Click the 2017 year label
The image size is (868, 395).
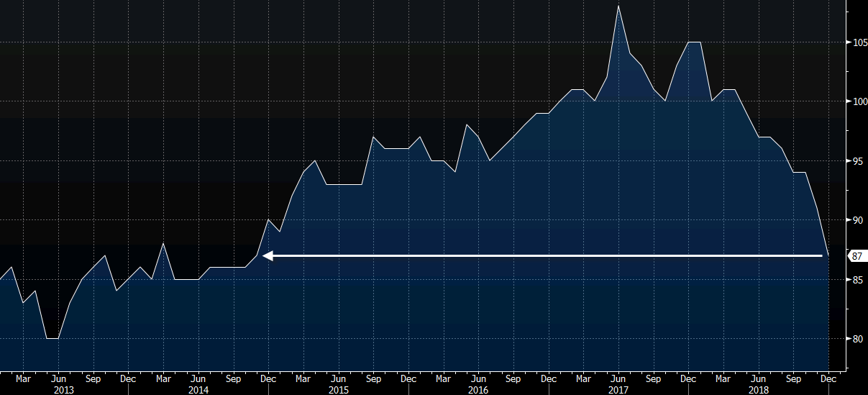(x=618, y=389)
